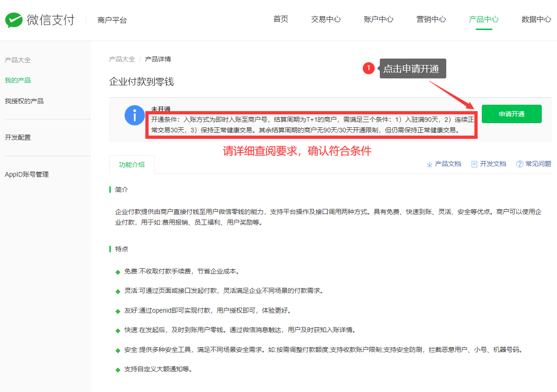Click the 灵活 feature bullet text
557x392 pixels.
(224, 291)
